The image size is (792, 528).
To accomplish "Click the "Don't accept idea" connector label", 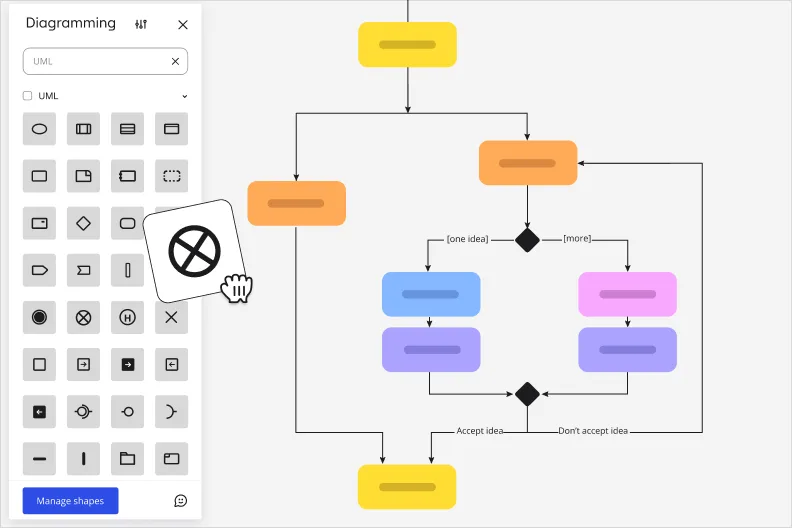I will (593, 431).
